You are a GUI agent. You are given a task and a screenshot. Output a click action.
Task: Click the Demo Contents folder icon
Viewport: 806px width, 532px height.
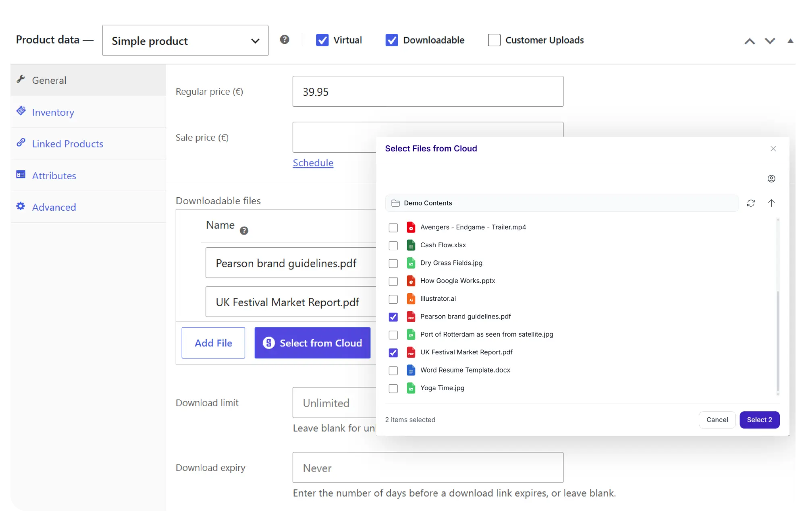[396, 203]
